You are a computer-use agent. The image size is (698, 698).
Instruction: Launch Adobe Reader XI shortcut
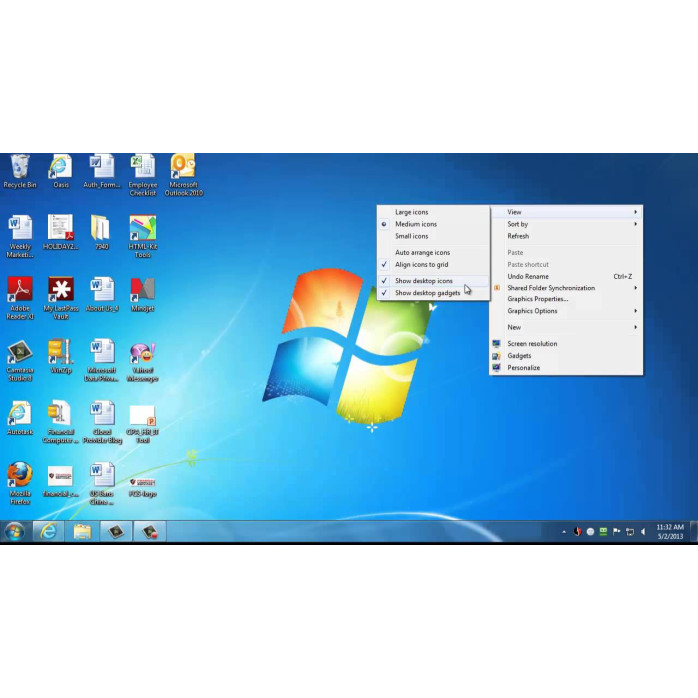[20, 299]
